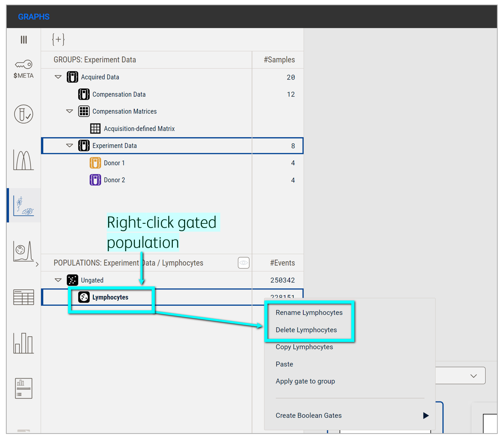Open the histogram overlay sidebar icon
This screenshot has width=504, height=443.
[24, 160]
